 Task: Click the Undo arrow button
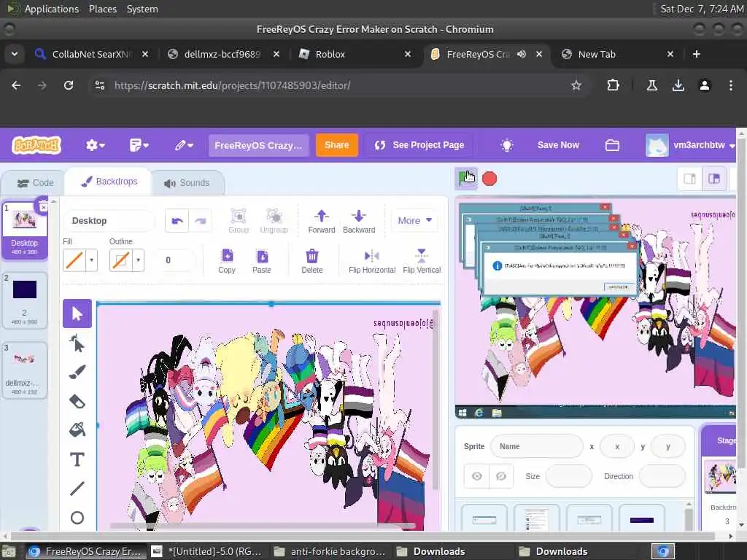coord(177,221)
